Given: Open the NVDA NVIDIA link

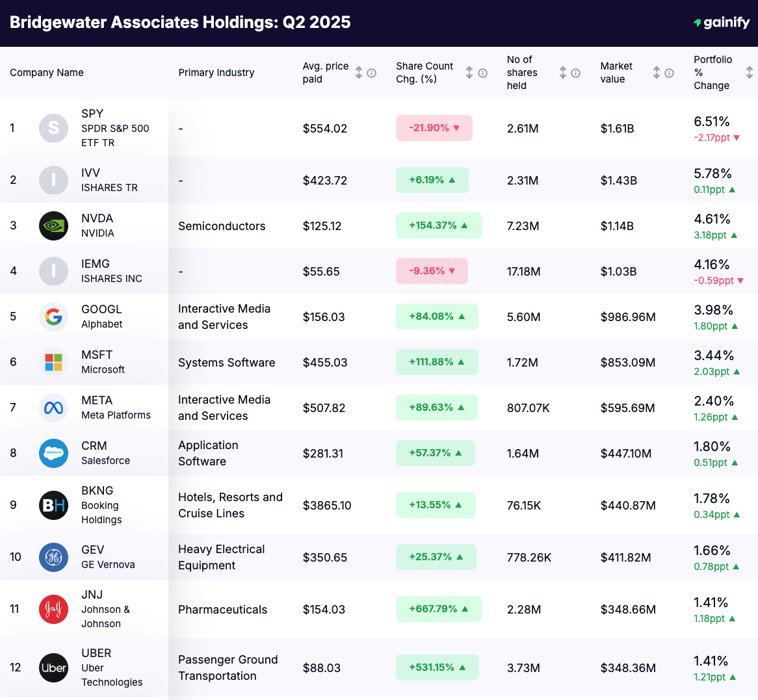Looking at the screenshot, I should point(98,226).
